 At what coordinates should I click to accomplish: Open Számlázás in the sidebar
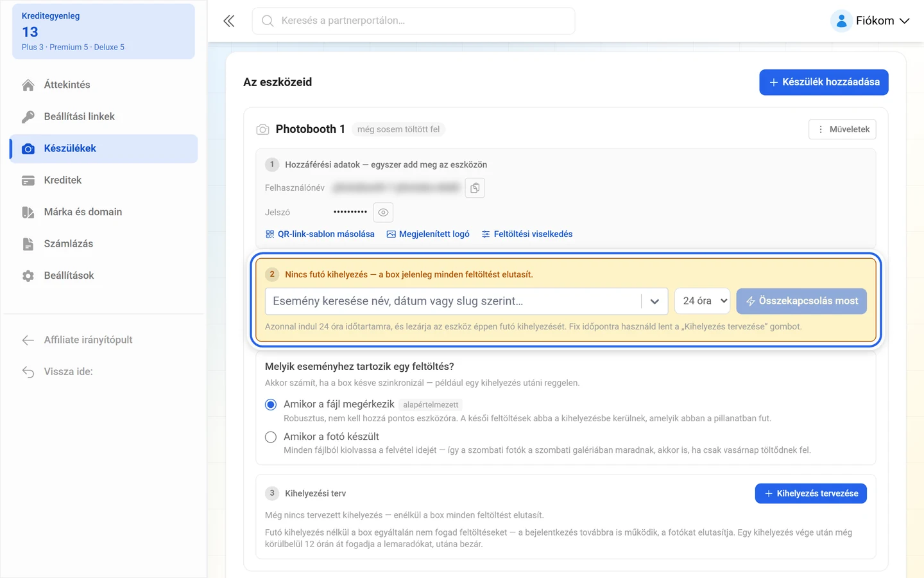tap(104, 244)
